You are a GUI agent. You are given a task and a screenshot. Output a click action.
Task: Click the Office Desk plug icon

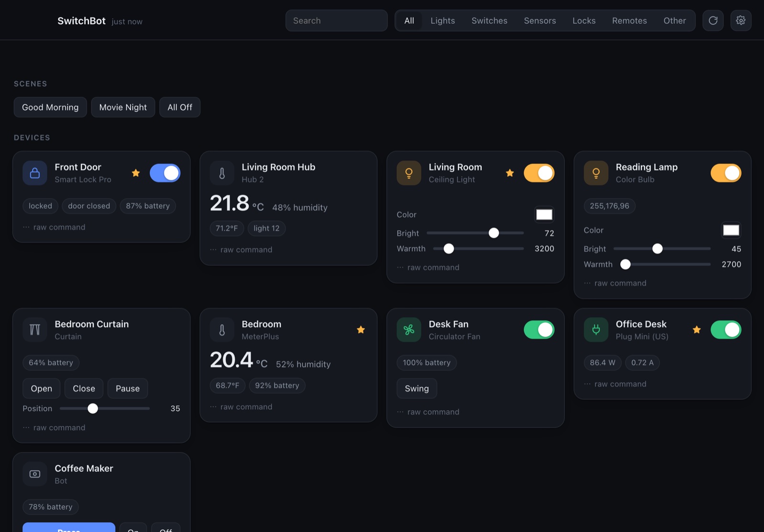pos(596,330)
